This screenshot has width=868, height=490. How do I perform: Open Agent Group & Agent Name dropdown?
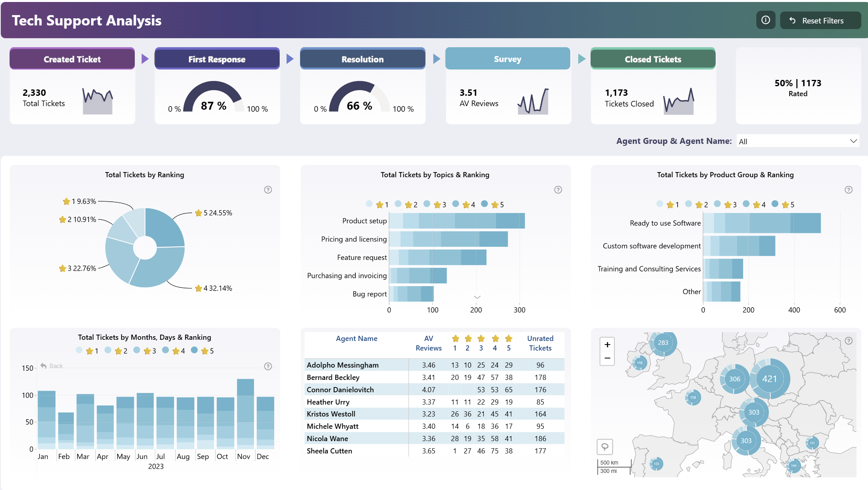[x=798, y=141]
